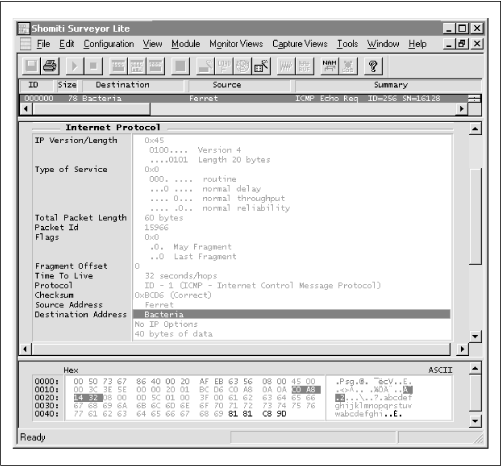502x467 pixels.
Task: Click the Print toolbar icon
Action: (50, 66)
